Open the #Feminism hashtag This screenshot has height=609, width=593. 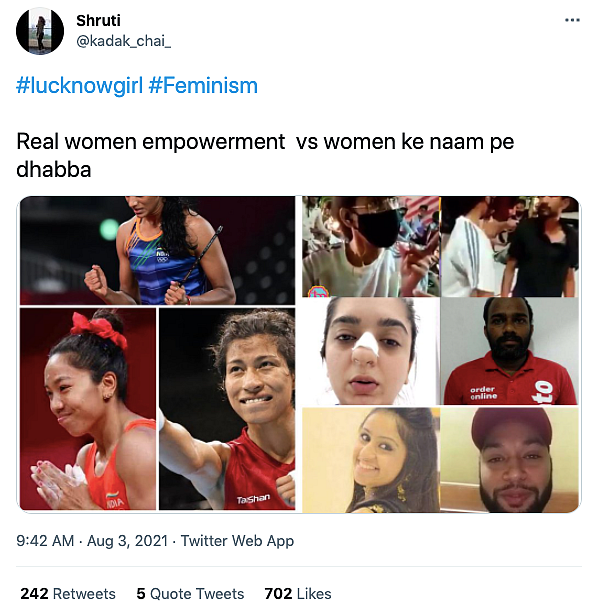coord(203,85)
